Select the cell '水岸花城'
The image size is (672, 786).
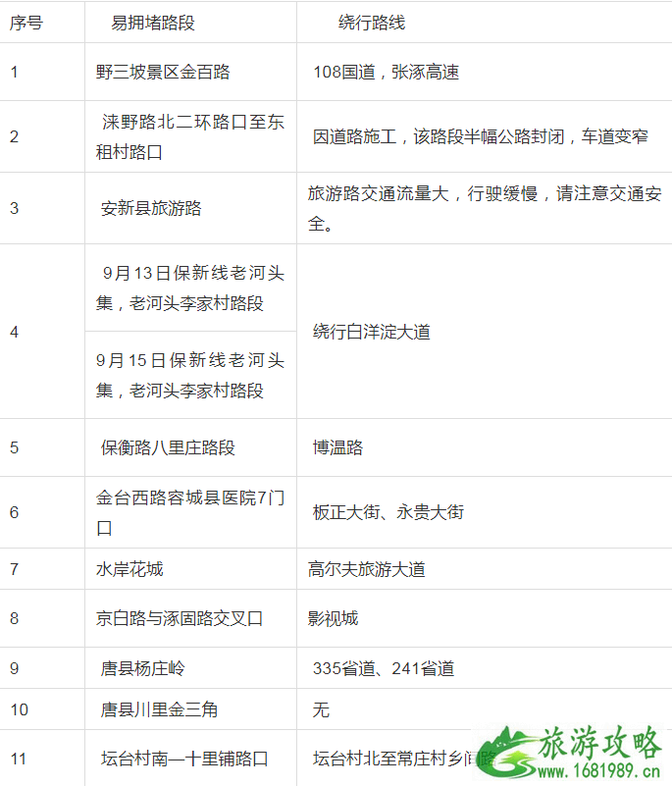pos(190,569)
